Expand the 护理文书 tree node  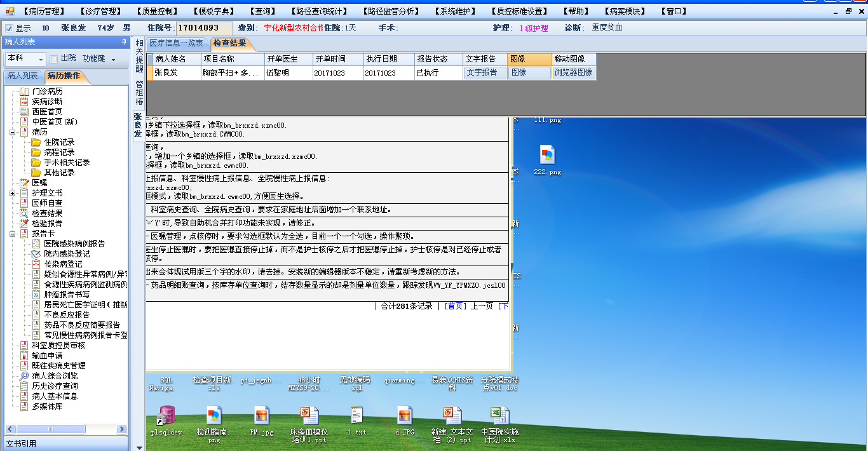[x=12, y=193]
